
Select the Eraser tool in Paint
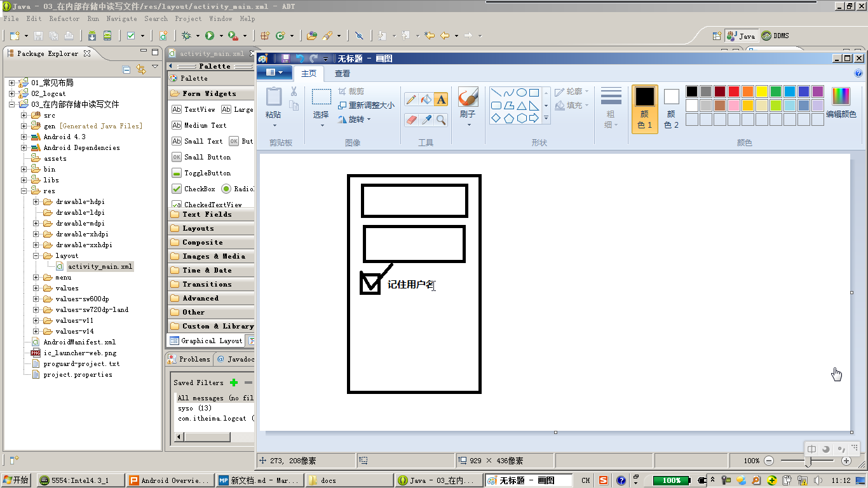pyautogui.click(x=411, y=119)
